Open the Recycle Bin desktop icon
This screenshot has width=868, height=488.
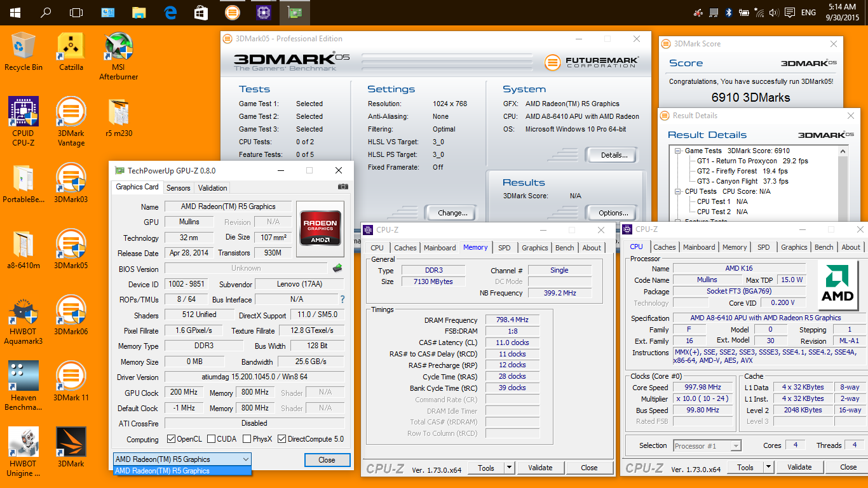coord(24,51)
